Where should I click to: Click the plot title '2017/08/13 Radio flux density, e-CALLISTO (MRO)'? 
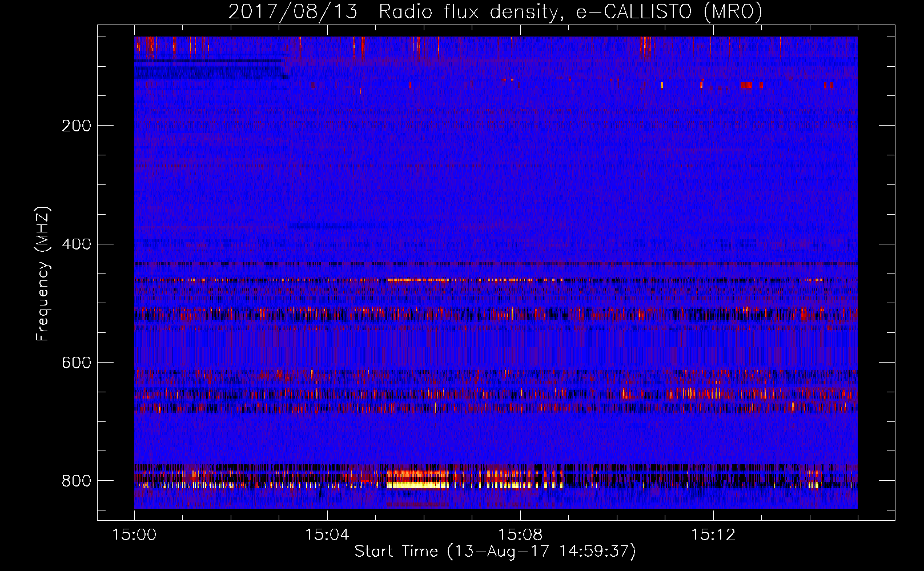point(495,11)
